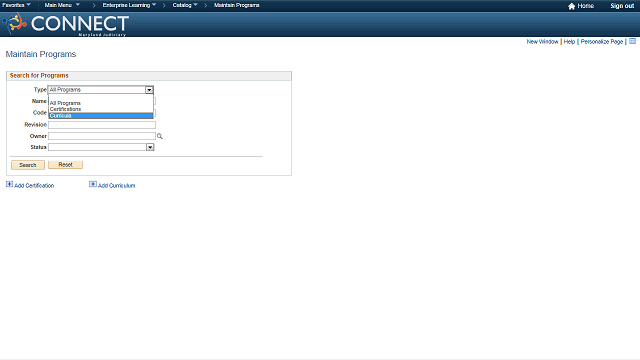Image resolution: width=640 pixels, height=360 pixels.
Task: Open the Home link
Action: pyautogui.click(x=585, y=6)
